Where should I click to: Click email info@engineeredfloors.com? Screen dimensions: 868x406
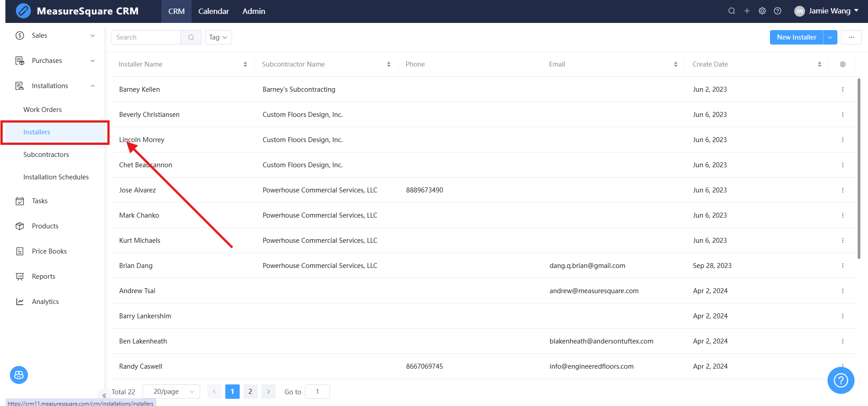[x=591, y=366]
